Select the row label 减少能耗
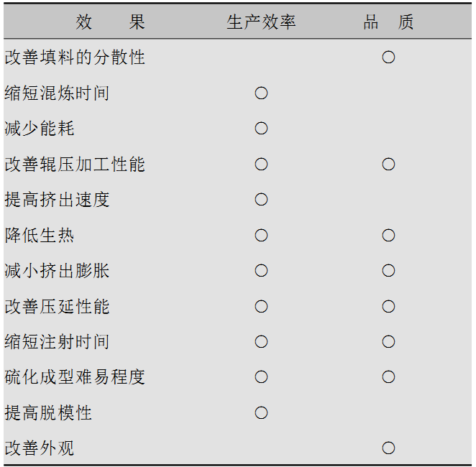Viewport: 476px width, 467px height. point(39,128)
